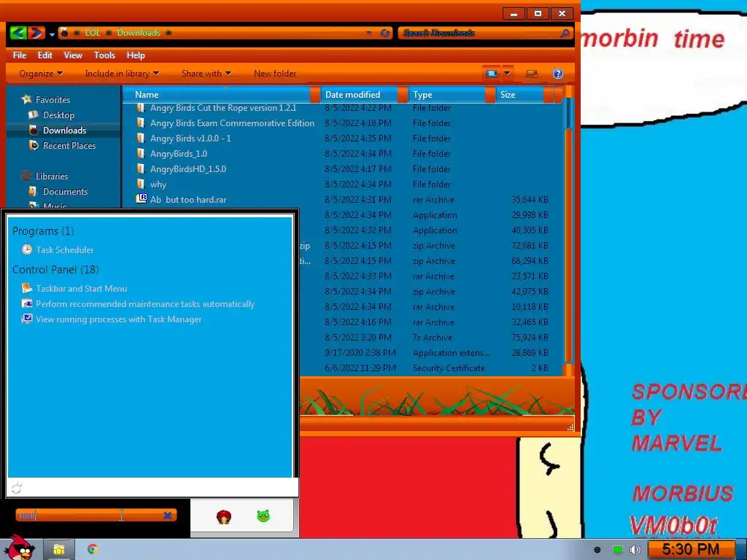Viewport: 747px width, 560px height.
Task: Select Downloads in navigation pane
Action: (64, 130)
